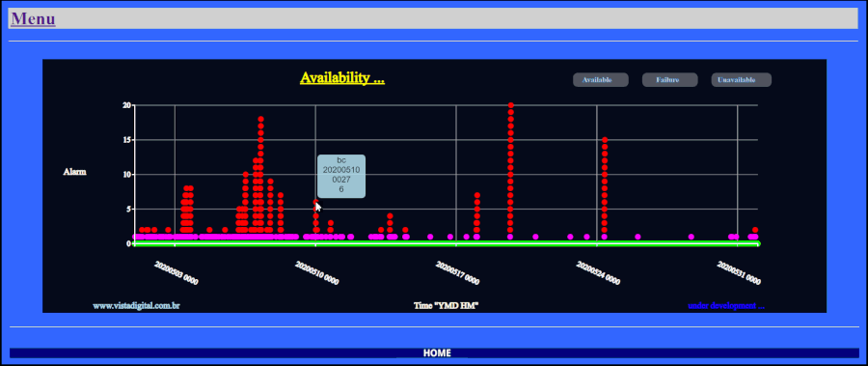Open the Menu link
This screenshot has width=868, height=366.
coord(33,19)
